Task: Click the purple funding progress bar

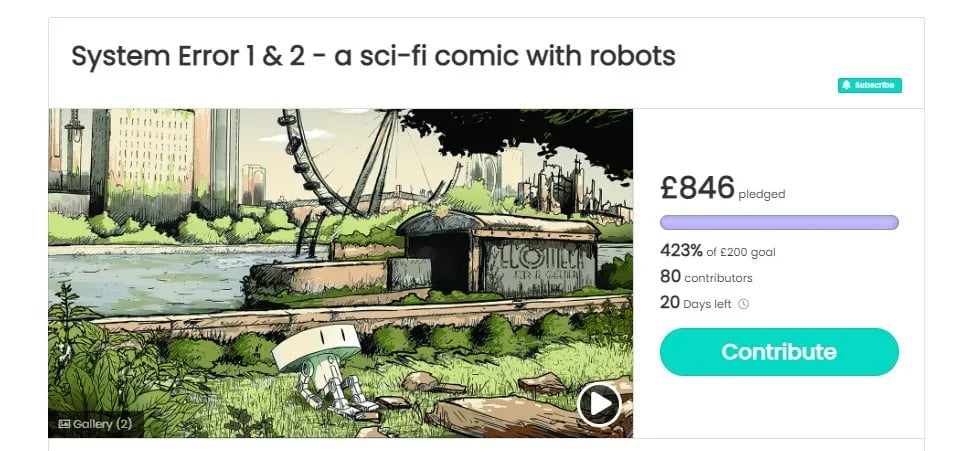Action: (x=779, y=222)
